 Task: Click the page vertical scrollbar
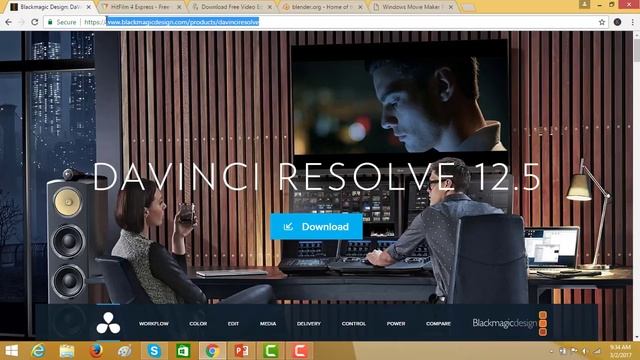click(636, 186)
